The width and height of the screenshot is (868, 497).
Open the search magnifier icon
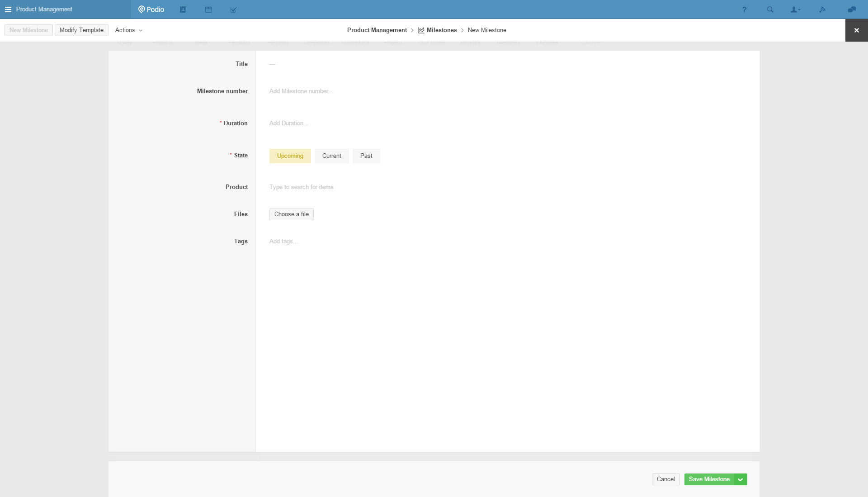770,9
